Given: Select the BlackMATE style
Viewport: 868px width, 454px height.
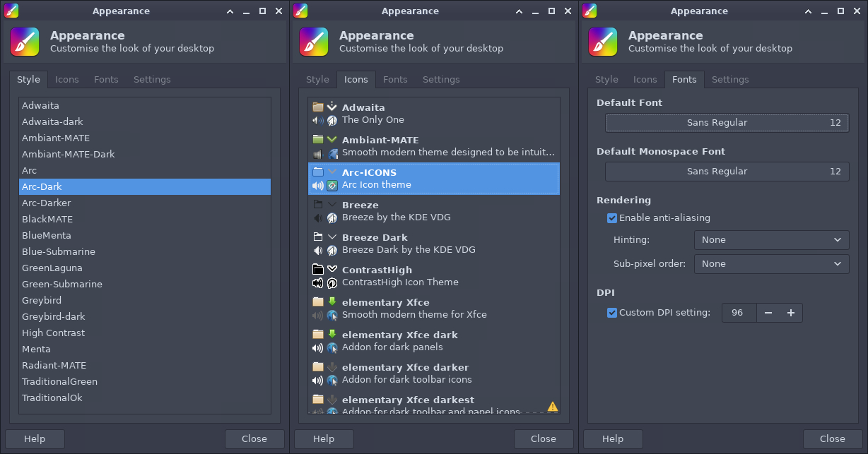Looking at the screenshot, I should coord(145,220).
